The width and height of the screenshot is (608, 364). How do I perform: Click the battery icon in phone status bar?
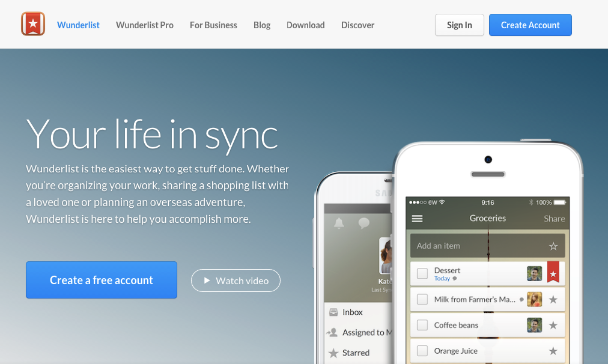pyautogui.click(x=559, y=202)
